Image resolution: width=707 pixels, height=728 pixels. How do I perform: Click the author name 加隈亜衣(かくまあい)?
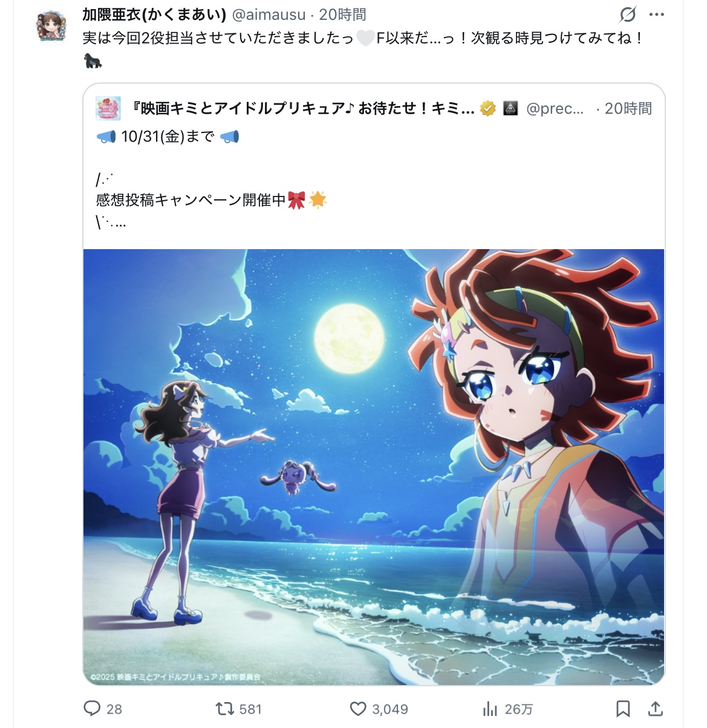(154, 15)
